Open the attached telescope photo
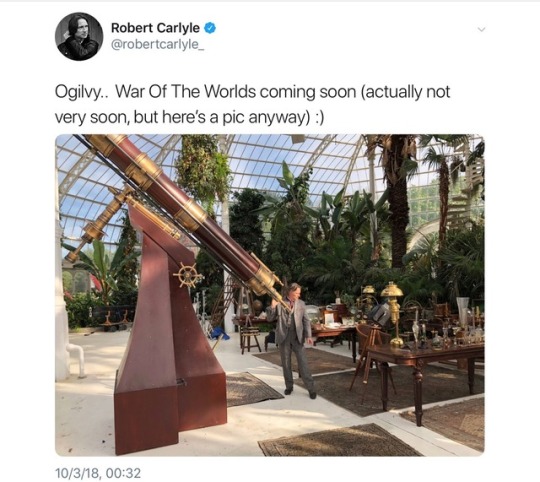 tap(270, 295)
